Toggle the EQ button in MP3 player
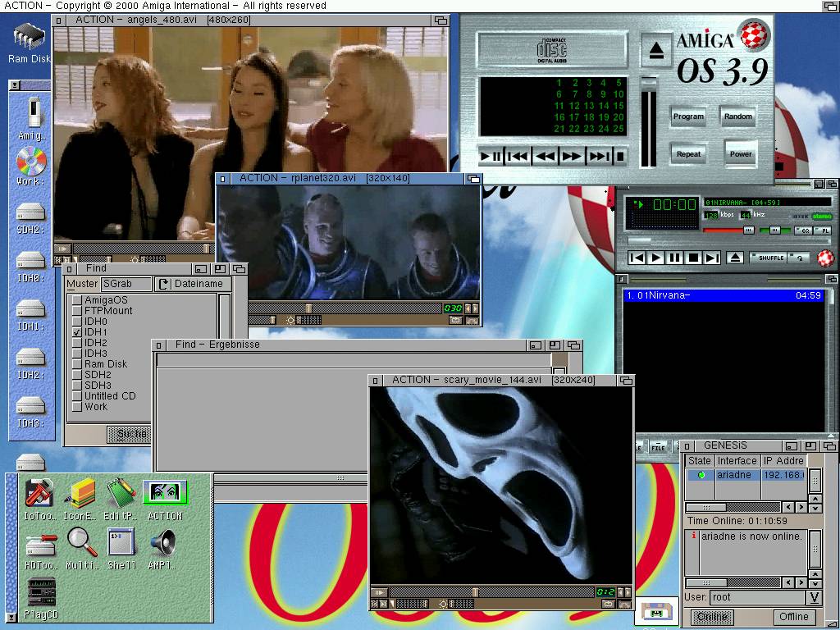 tap(803, 231)
